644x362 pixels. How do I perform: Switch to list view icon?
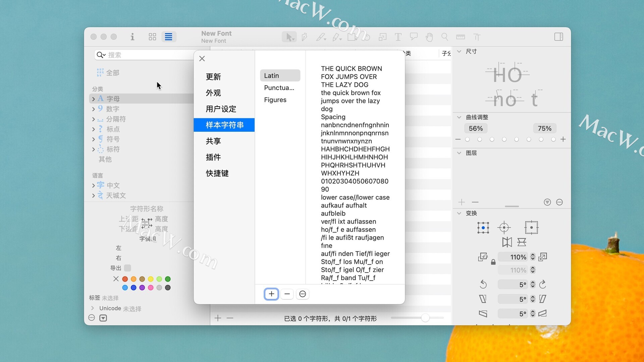pos(169,37)
